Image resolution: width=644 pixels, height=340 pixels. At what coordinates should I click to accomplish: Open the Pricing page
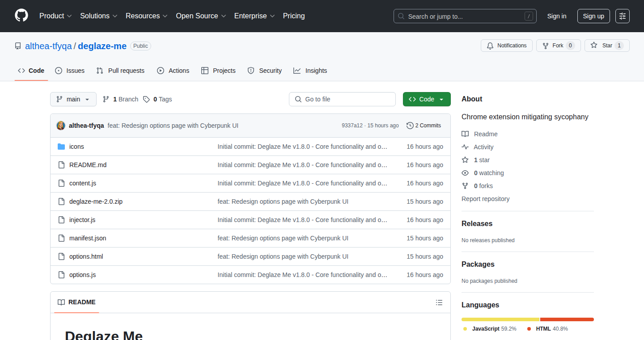coord(294,16)
